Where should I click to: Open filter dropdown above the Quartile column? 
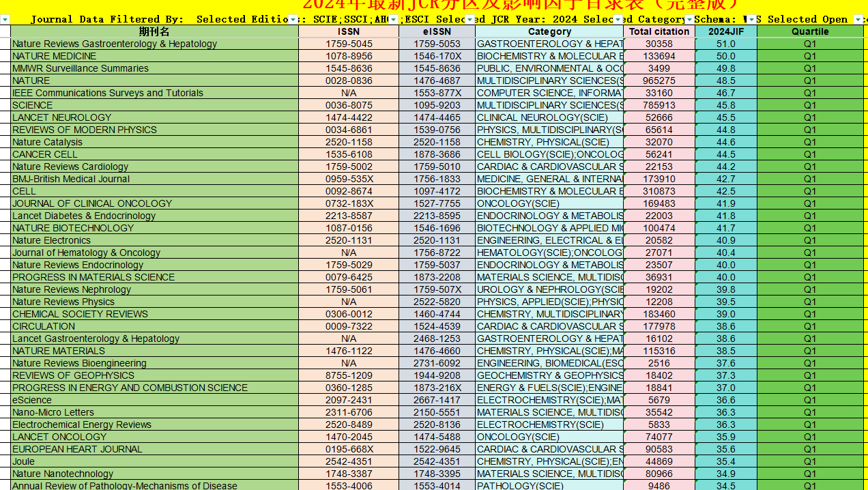(x=858, y=20)
